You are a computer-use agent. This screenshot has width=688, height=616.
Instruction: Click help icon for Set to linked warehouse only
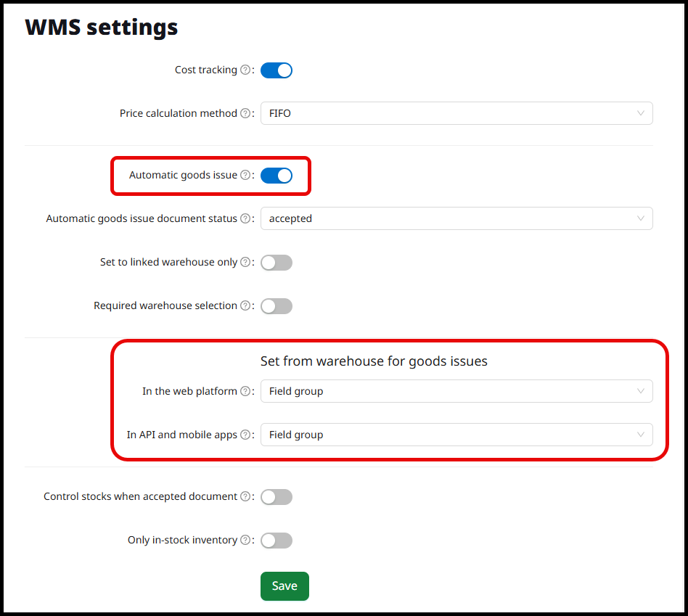click(x=245, y=263)
